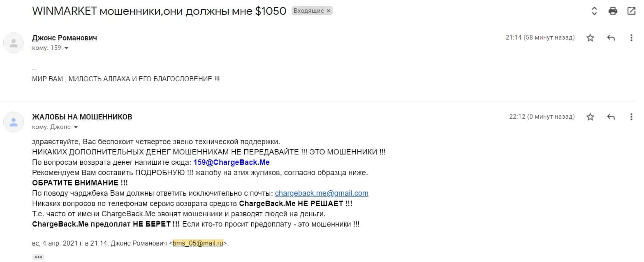Expand all messages in the thread
This screenshot has width=644, height=262.
594,11
